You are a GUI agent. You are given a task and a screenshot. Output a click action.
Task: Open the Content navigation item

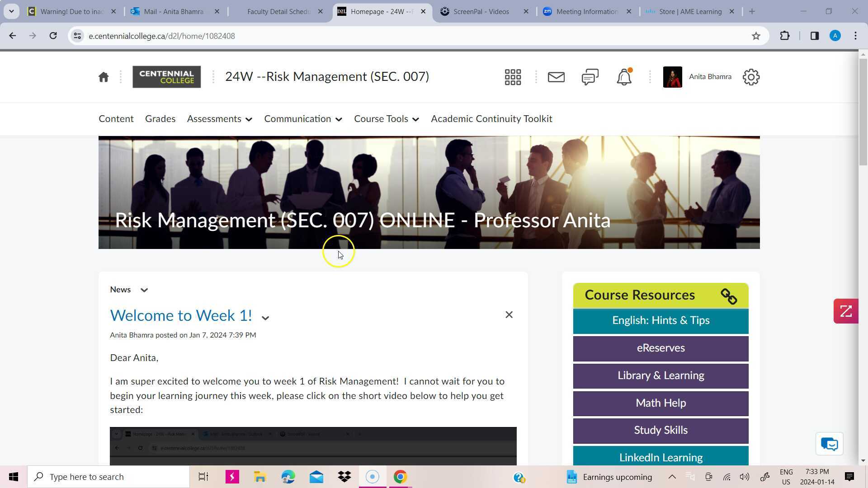pyautogui.click(x=116, y=119)
